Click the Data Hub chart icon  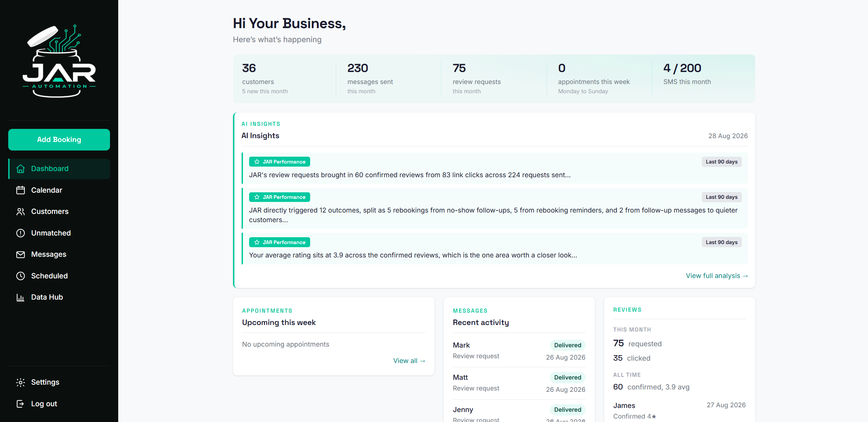point(21,297)
